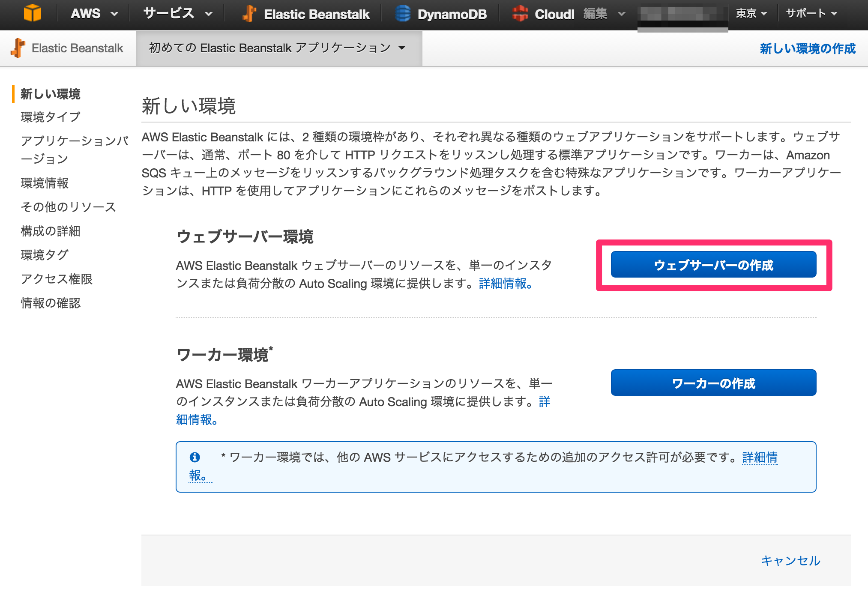Select the 新しい環境 step in sidebar
The image size is (868, 604).
tap(51, 94)
